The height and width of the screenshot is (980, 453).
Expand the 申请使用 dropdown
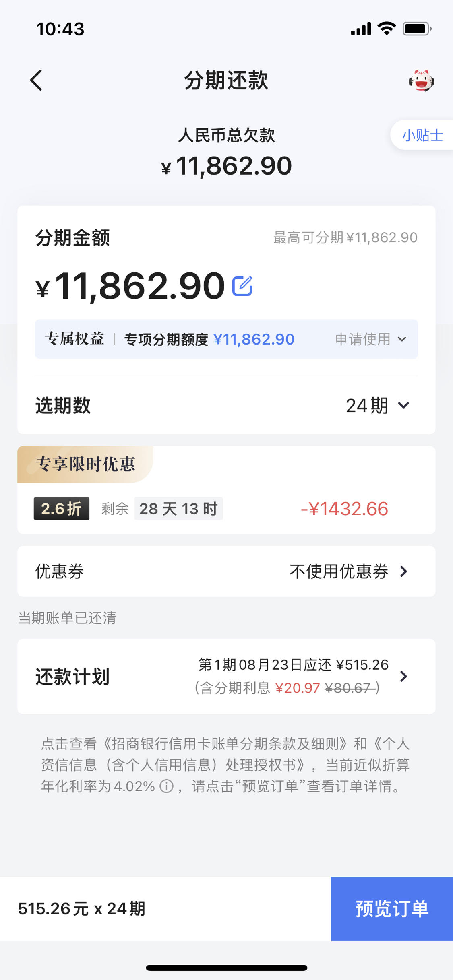pos(371,339)
